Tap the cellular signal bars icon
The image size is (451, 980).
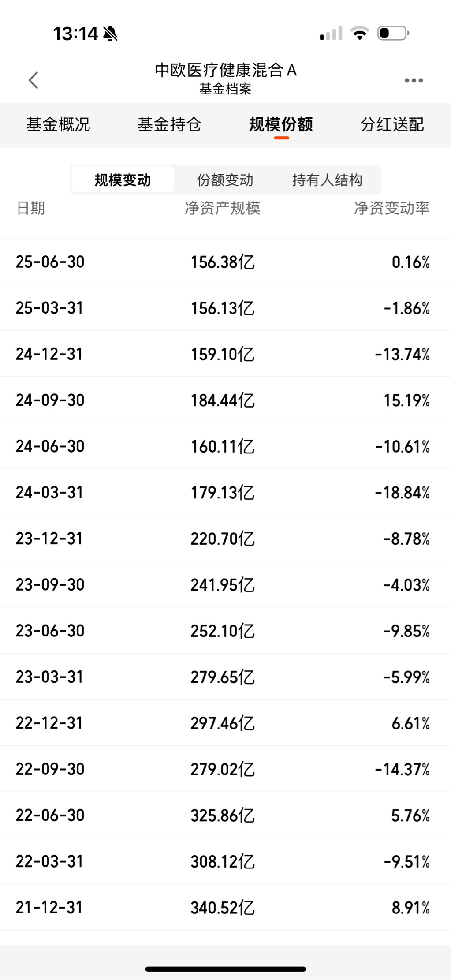click(x=331, y=34)
